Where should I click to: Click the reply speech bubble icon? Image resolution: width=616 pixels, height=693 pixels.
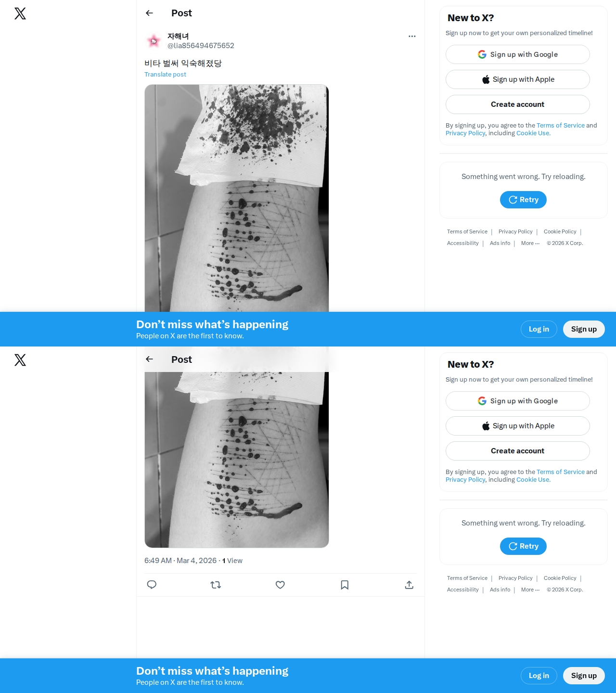click(x=152, y=585)
